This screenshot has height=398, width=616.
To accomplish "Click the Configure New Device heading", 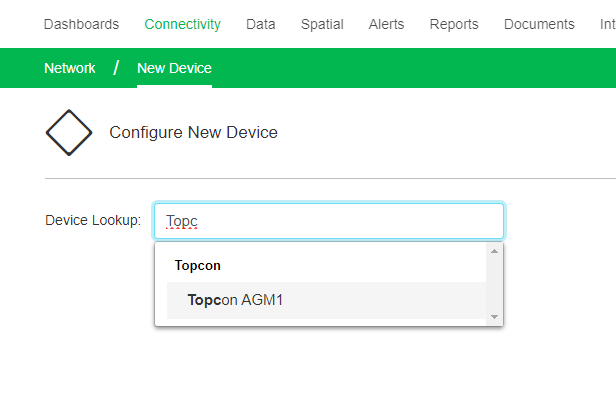I will click(193, 132).
